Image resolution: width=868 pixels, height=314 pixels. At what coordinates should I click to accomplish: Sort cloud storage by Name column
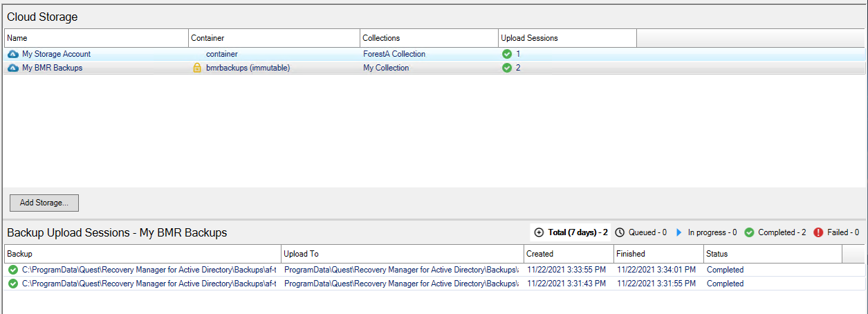[x=96, y=38]
